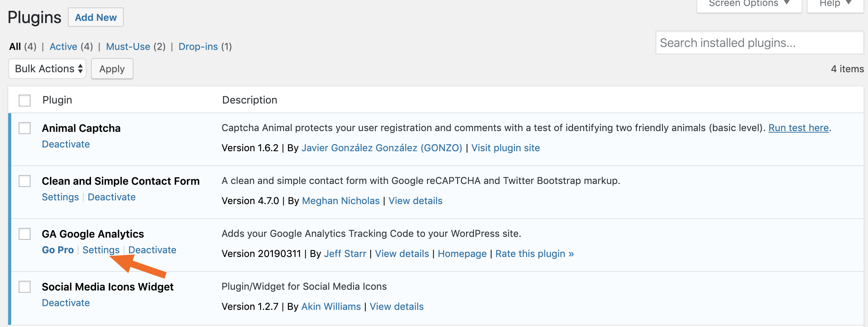Click the Animal Captcha plugin name
The image size is (868, 327).
click(x=81, y=128)
